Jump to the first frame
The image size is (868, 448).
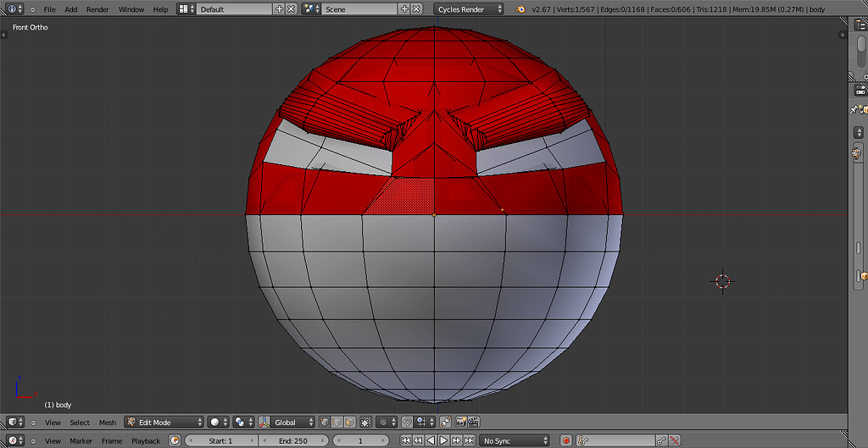point(406,440)
